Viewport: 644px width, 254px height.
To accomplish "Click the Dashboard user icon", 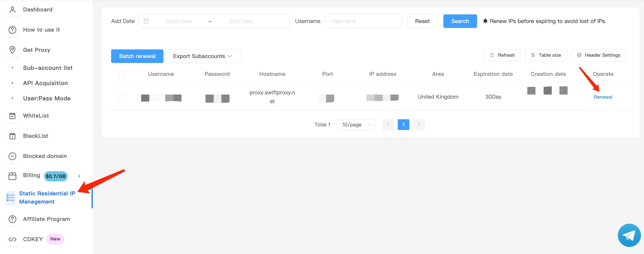I will coord(12,10).
